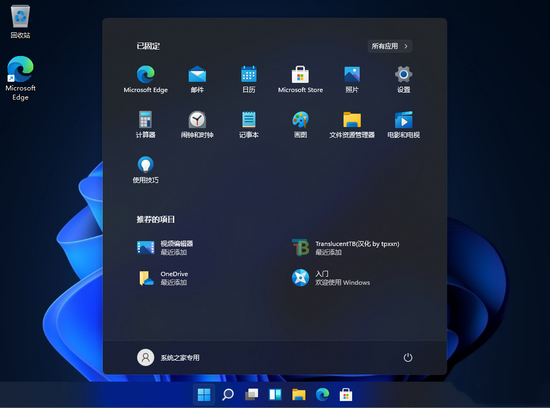Open Movies and TV (电影和电视)
The width and height of the screenshot is (550, 408).
[x=403, y=124]
